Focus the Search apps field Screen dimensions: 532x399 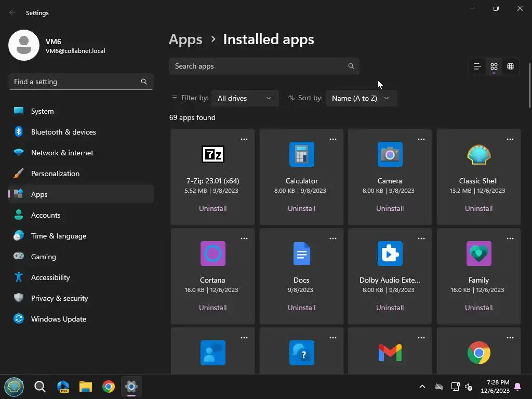tap(264, 66)
